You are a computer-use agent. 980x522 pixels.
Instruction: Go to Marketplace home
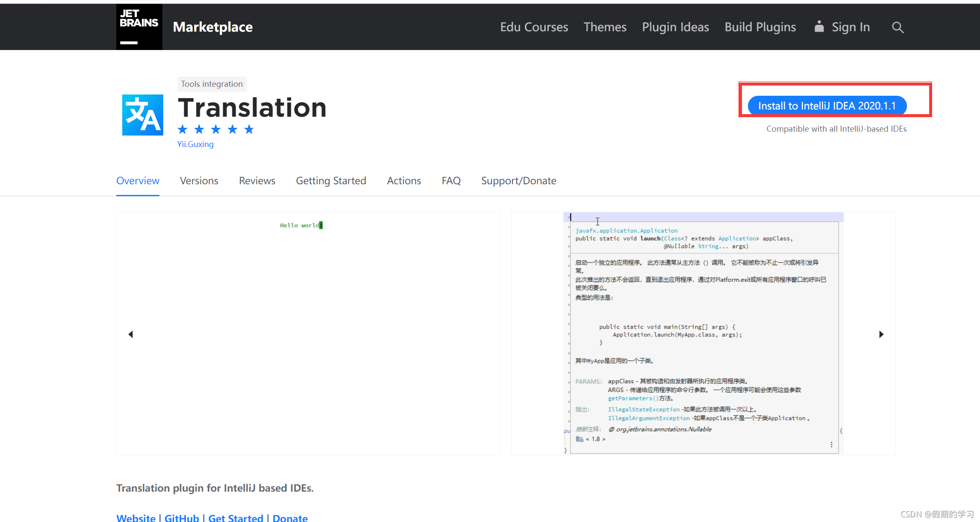point(213,27)
